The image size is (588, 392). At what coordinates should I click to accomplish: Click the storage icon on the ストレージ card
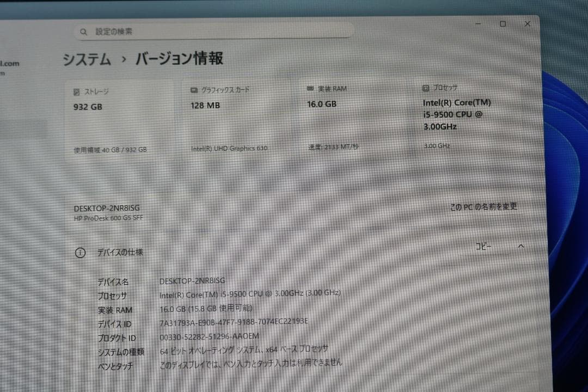(x=76, y=91)
